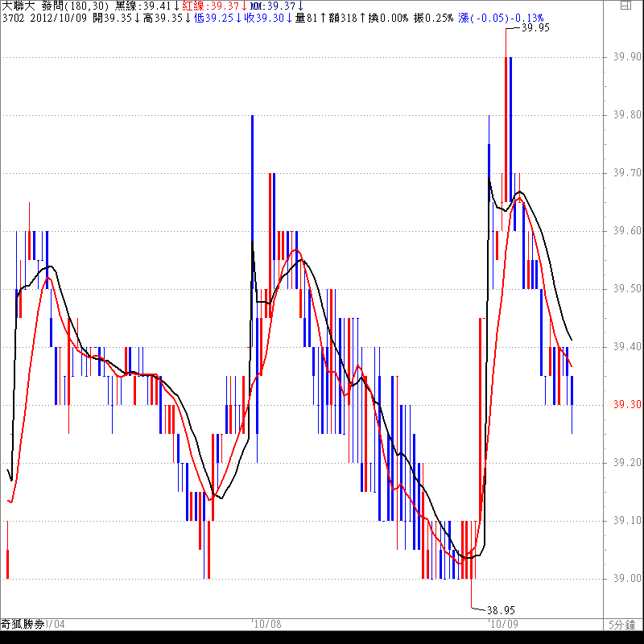Viewport: 644px width, 644px height.
Task: Click the 39.50 price axis label
Action: point(627,288)
